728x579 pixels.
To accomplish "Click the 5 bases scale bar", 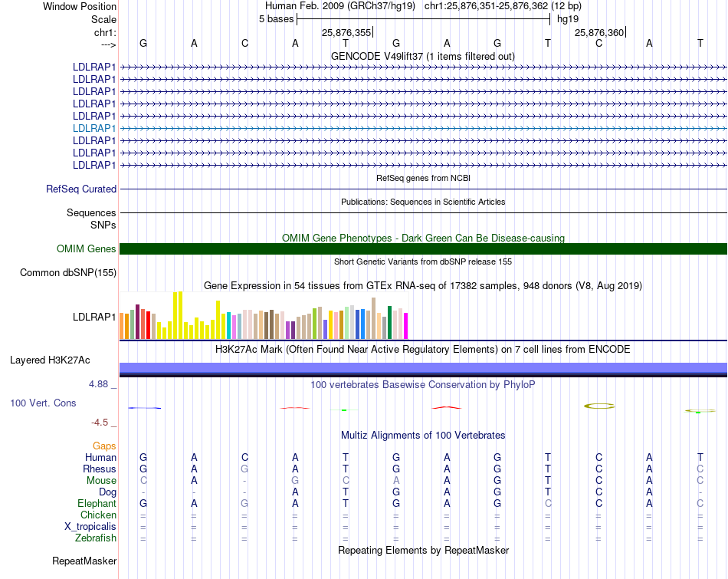I will click(423, 19).
